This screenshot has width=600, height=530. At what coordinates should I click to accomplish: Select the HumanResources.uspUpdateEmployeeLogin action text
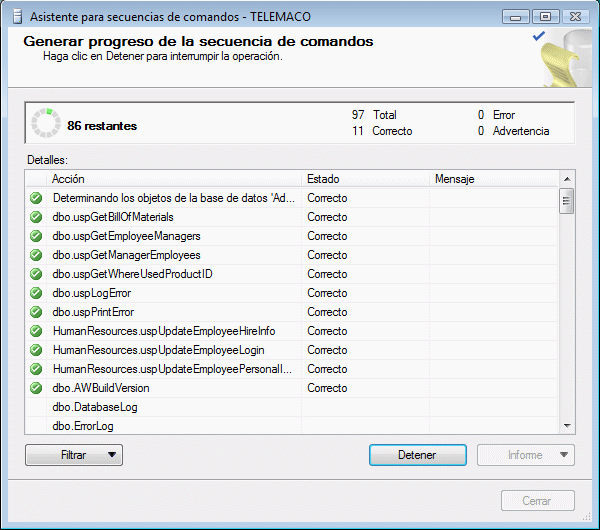[159, 350]
